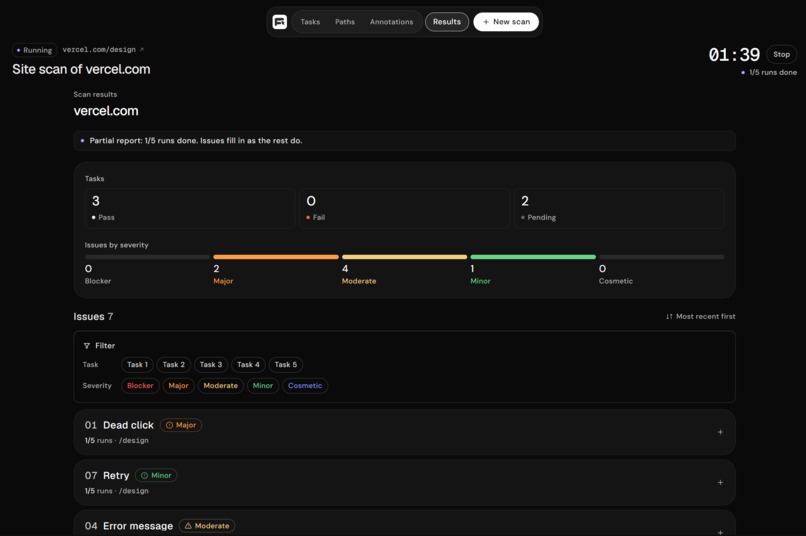Click the "Partial report: 1/5 runs done" notice
The height and width of the screenshot is (536, 806).
[405, 141]
